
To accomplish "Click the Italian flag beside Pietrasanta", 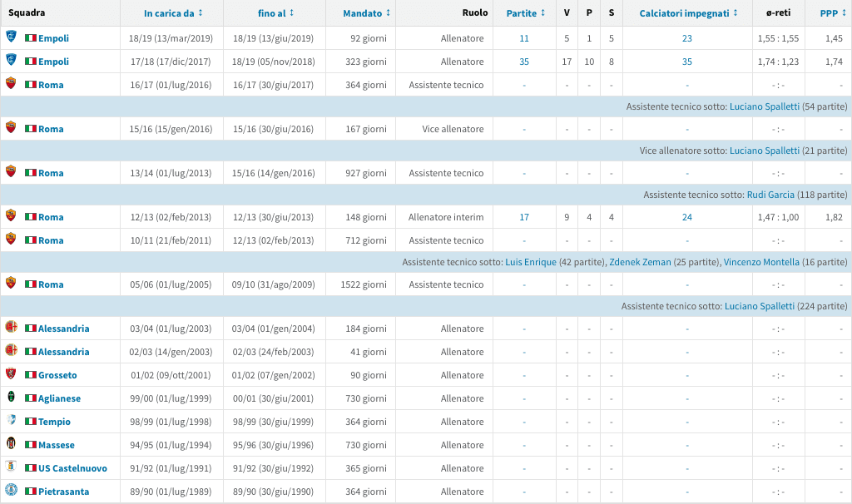I will tap(31, 492).
